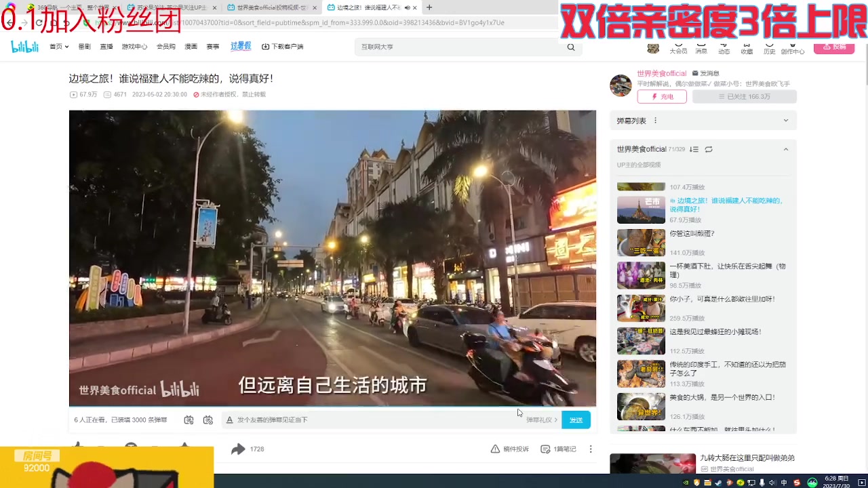Focus the search box showing 互联网大亨
Viewport: 868px width, 488px height.
click(460, 47)
